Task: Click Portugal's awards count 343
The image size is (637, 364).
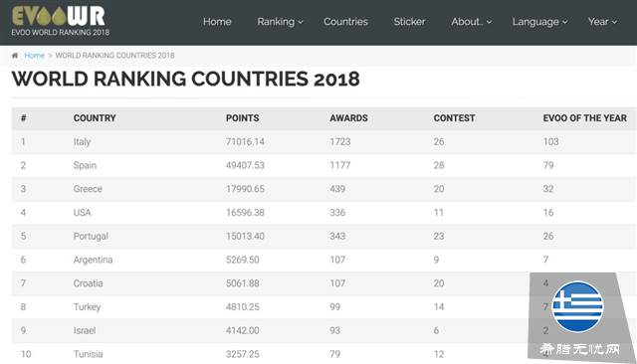Action: [337, 236]
